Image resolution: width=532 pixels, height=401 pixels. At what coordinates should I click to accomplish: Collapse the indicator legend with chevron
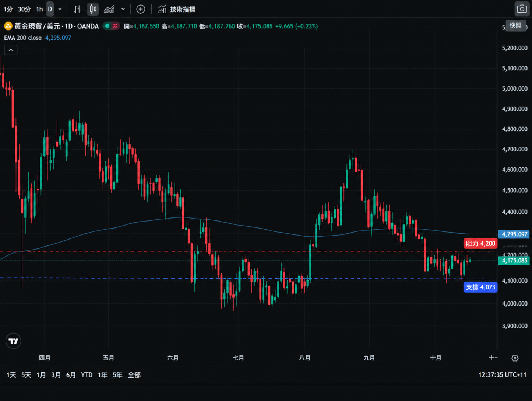[11, 50]
